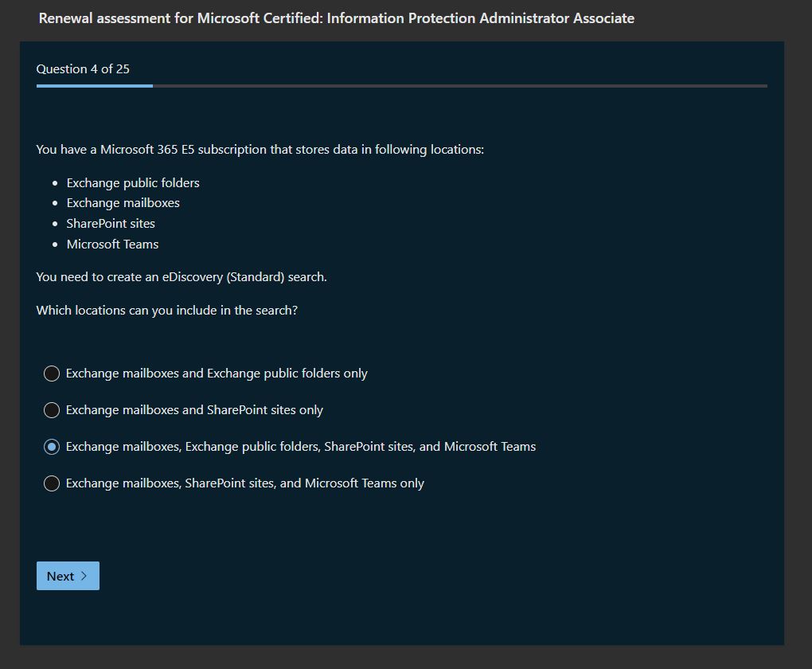
Task: Click the "SharePoint sites" bullet item
Action: click(x=111, y=224)
